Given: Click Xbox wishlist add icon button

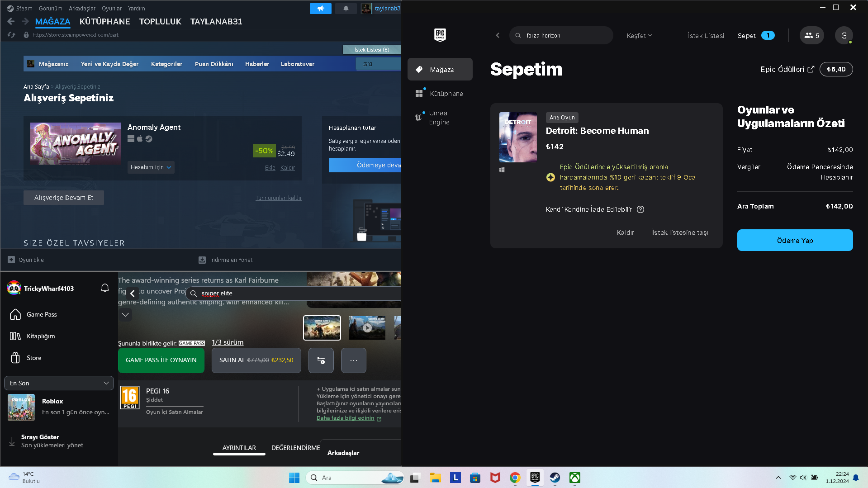Looking at the screenshot, I should tap(321, 360).
